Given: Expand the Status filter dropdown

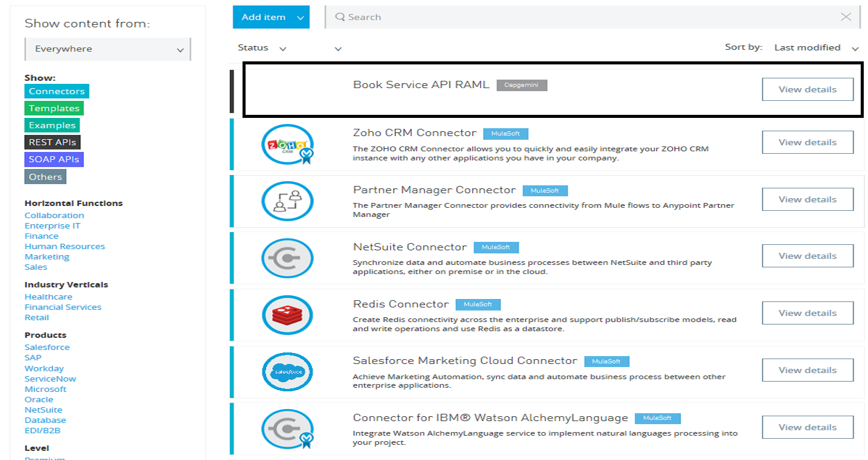Looking at the screenshot, I should [x=262, y=48].
